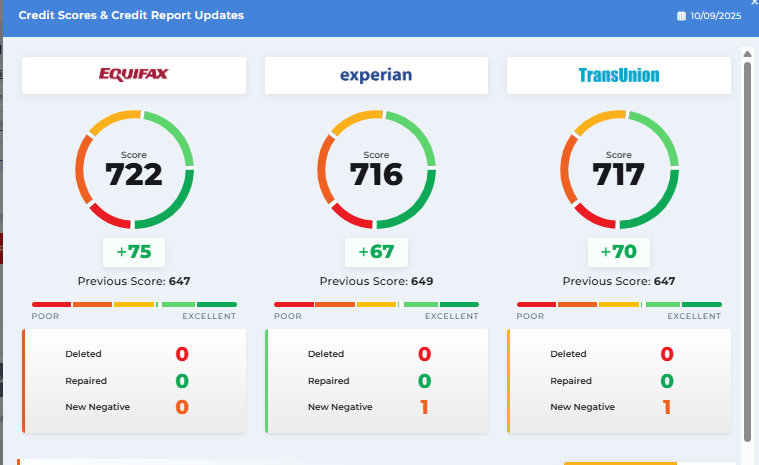Click Equifax Previous Score label

(134, 281)
